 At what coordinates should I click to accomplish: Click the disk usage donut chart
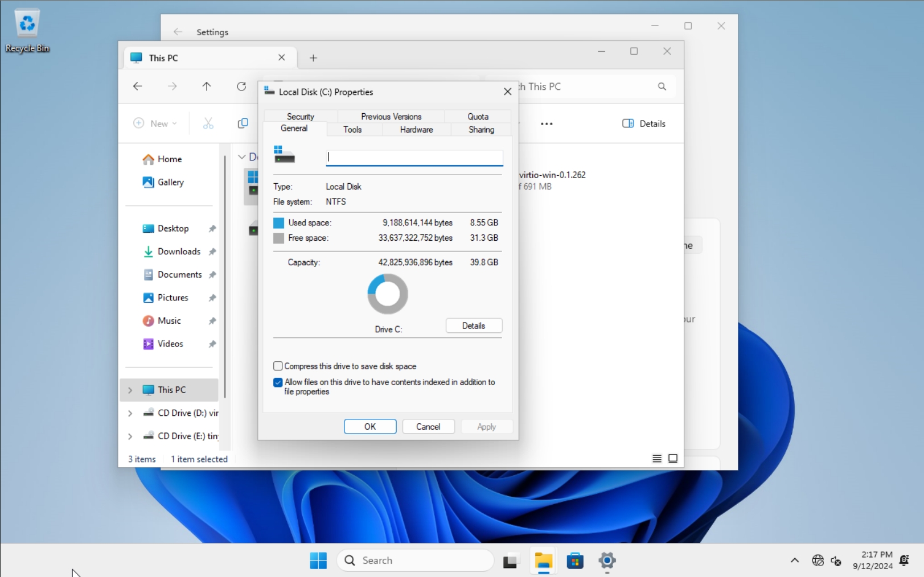click(388, 294)
